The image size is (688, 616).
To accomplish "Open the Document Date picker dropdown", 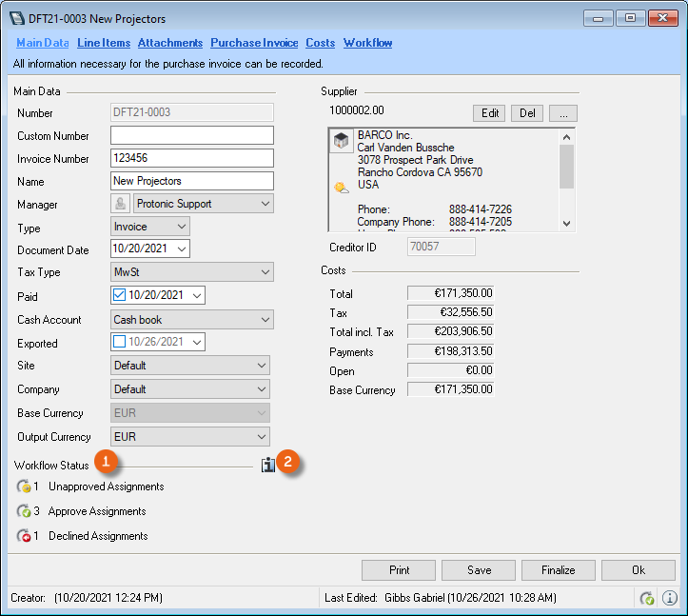I will 182,249.
